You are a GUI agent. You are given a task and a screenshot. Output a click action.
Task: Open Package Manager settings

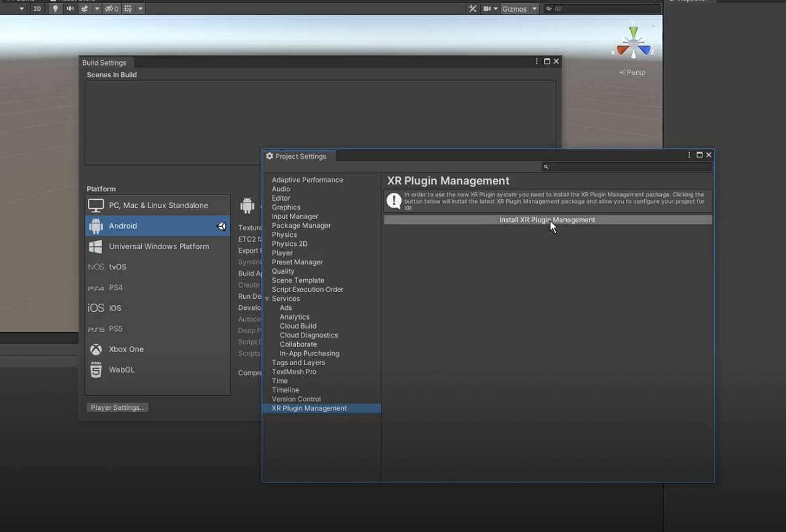302,225
